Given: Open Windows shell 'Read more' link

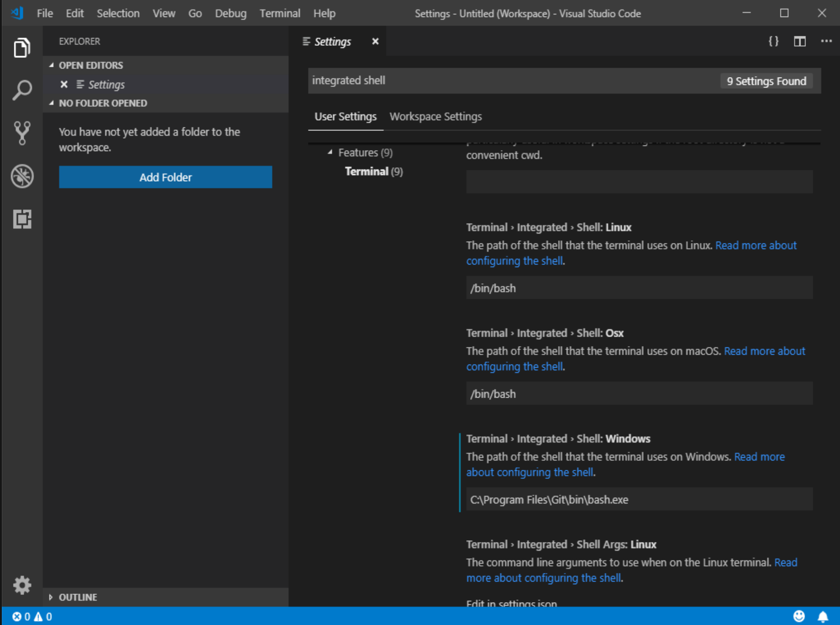Looking at the screenshot, I should pos(759,457).
